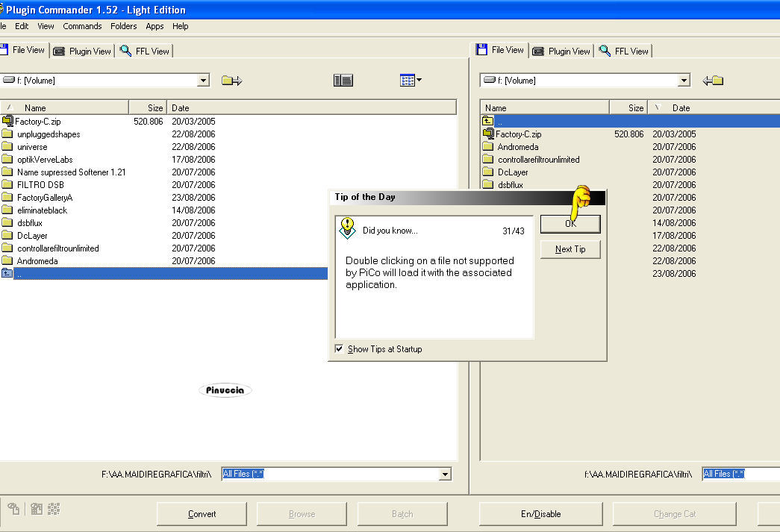Switch to left pane Plugin View tab

(82, 51)
